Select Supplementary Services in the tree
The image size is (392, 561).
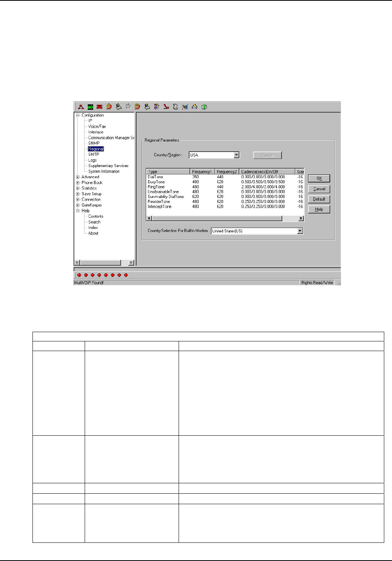tap(108, 165)
